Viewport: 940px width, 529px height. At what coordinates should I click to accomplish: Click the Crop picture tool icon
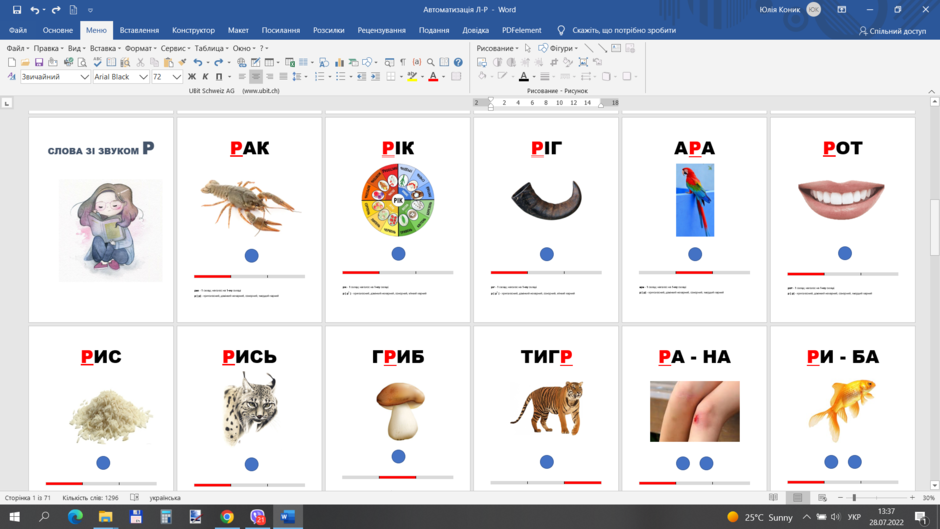pyautogui.click(x=553, y=62)
